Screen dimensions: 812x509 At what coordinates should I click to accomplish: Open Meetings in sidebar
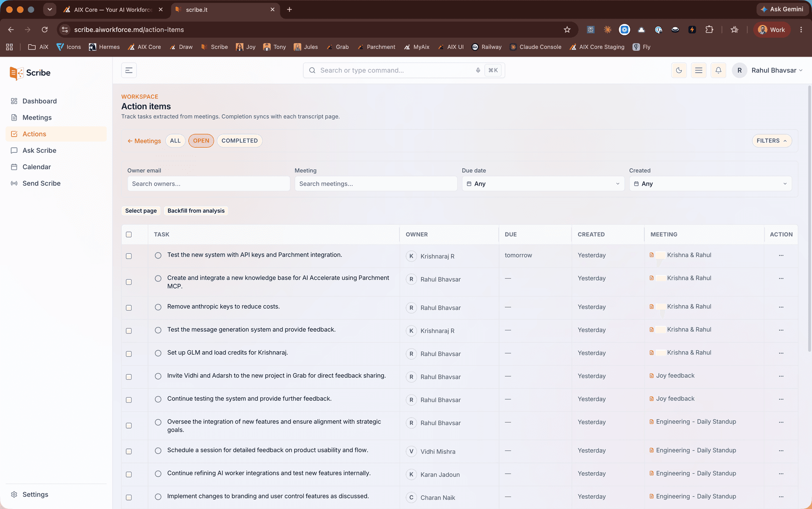coord(56,118)
